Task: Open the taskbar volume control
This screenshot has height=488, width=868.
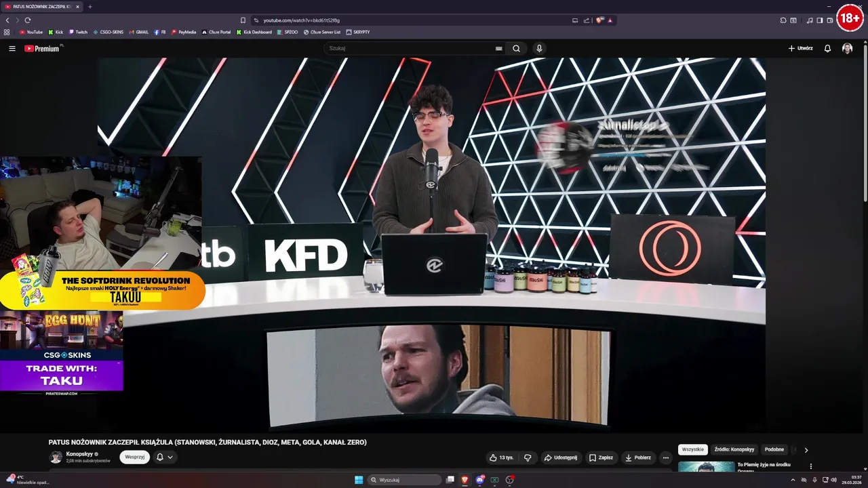Action: (x=833, y=480)
